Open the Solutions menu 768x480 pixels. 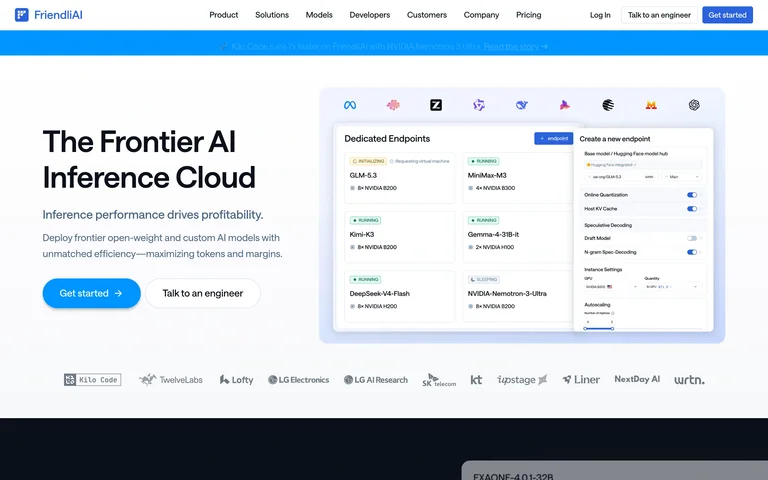(272, 15)
